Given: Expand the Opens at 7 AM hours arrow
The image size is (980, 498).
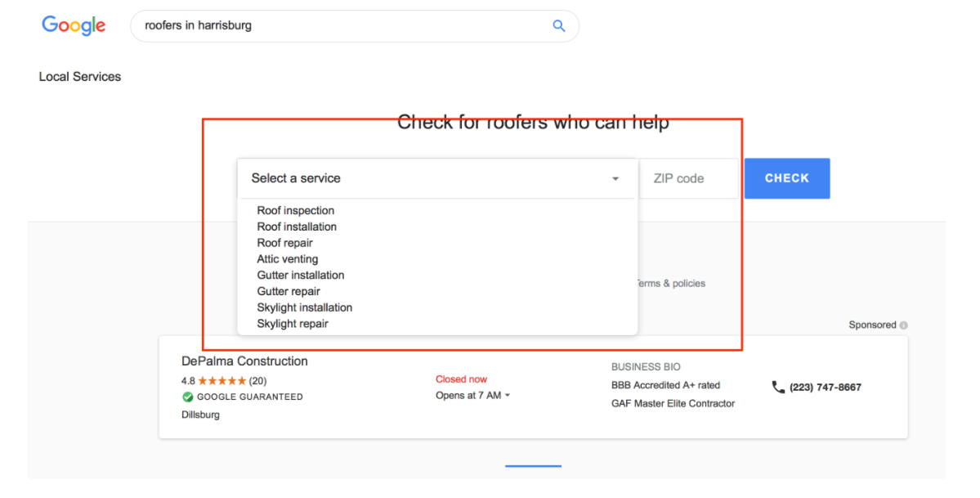Looking at the screenshot, I should point(508,396).
